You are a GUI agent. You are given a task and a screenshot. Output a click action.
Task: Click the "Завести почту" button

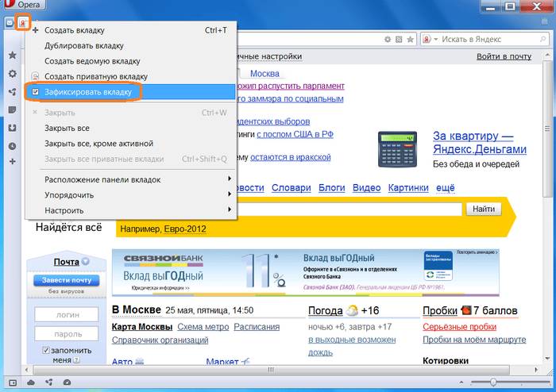point(66,280)
